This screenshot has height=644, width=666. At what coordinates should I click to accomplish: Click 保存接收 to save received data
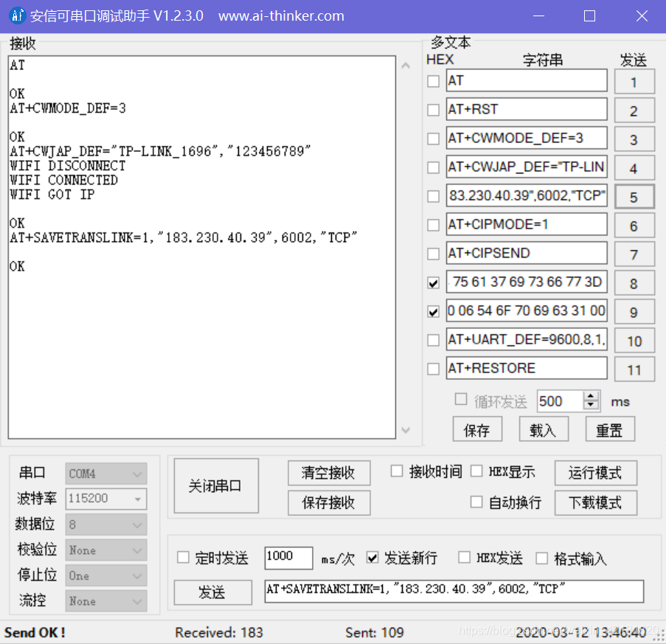pyautogui.click(x=329, y=503)
